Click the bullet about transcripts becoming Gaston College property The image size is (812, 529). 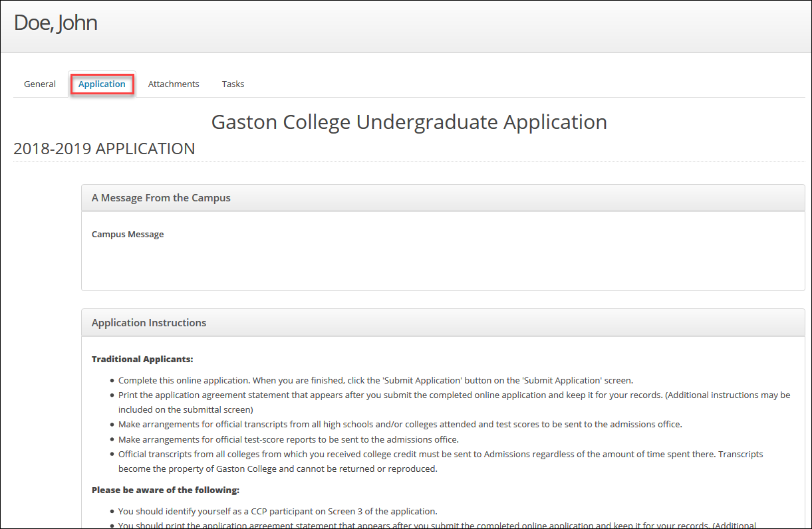point(399,461)
